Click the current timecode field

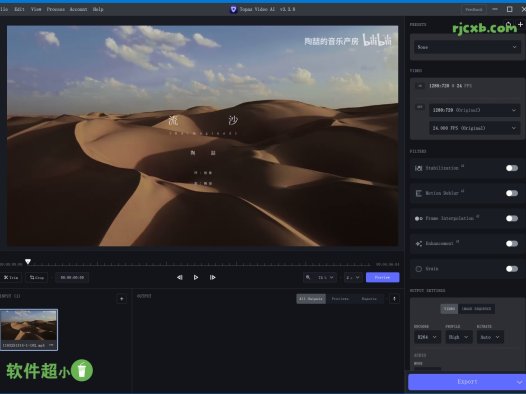point(72,278)
